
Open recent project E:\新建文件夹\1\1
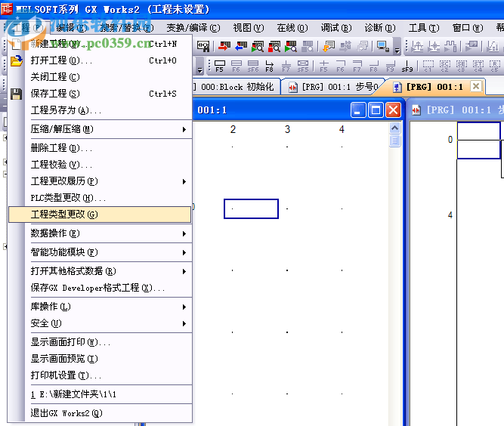point(100,394)
